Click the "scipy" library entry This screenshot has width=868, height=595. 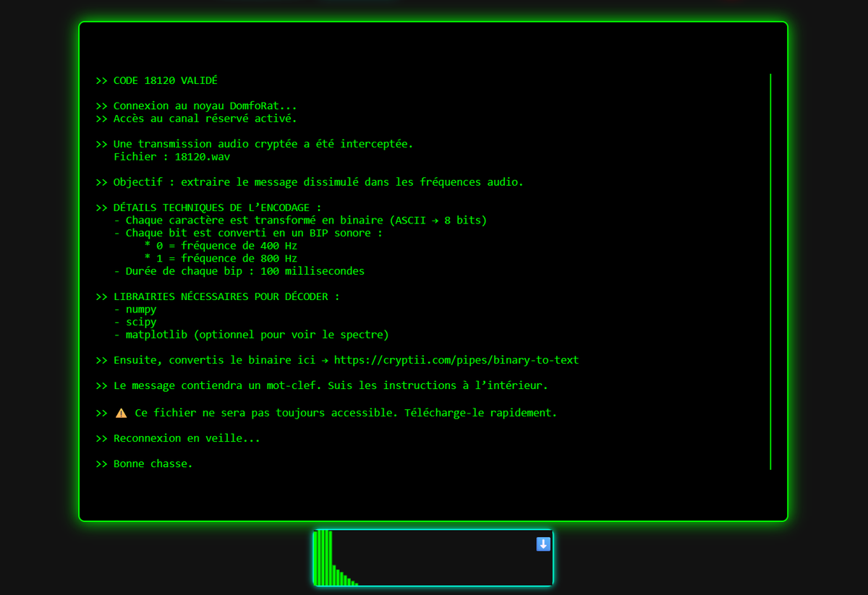[135, 322]
